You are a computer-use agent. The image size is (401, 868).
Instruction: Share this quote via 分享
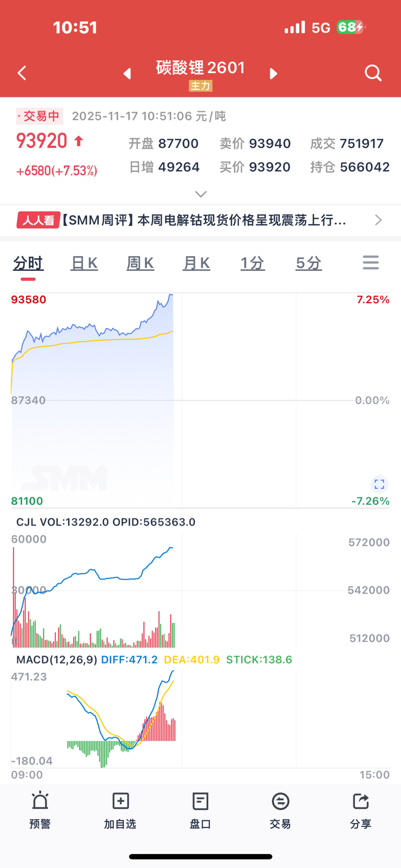click(360, 810)
